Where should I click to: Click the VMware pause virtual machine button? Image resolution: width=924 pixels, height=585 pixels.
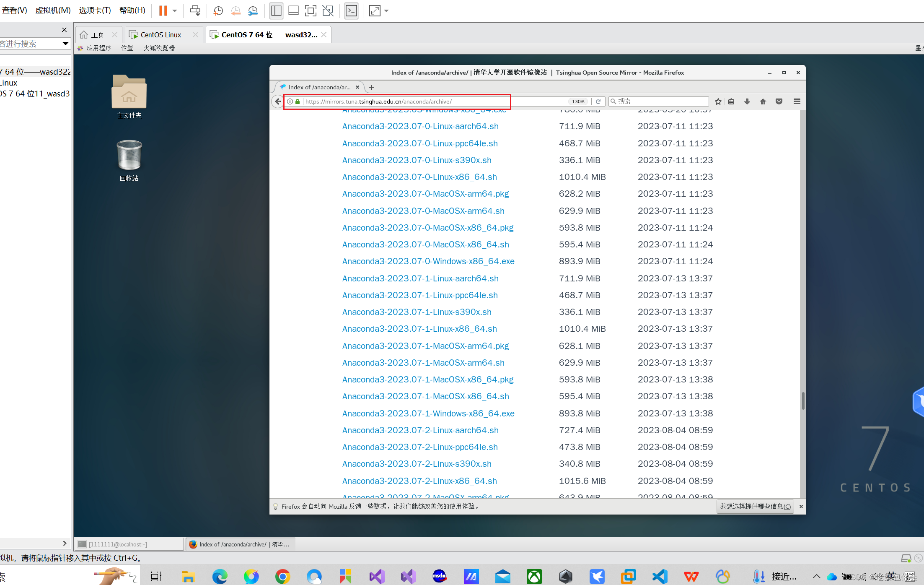[x=163, y=10]
